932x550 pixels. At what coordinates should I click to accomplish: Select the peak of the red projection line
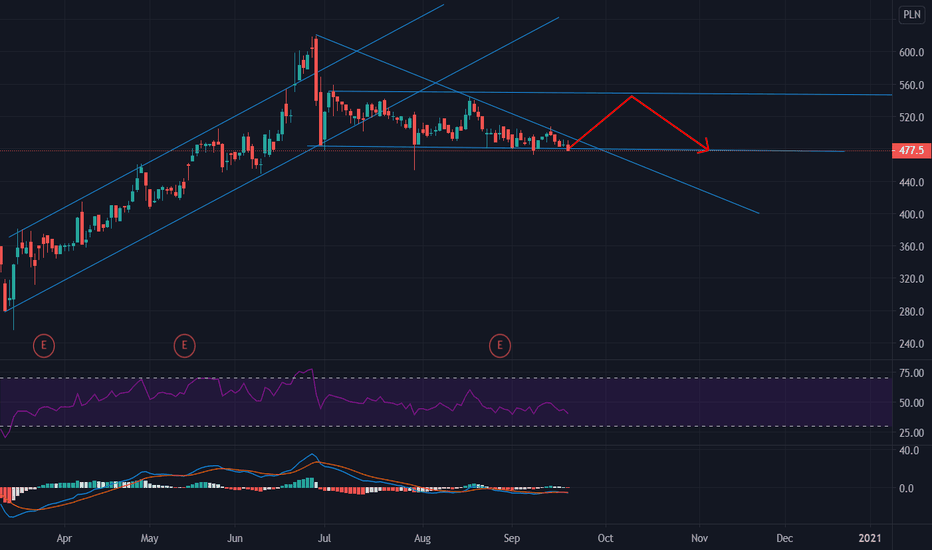(632, 96)
